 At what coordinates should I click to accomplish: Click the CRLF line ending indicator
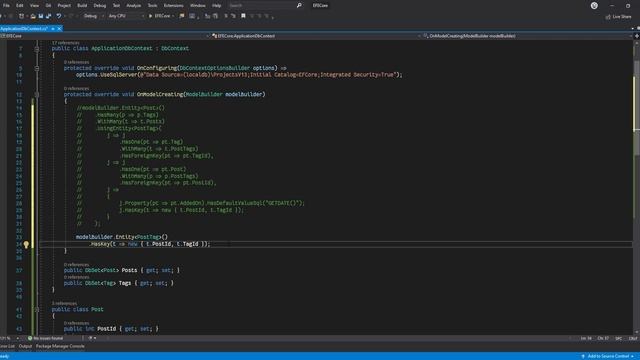633,338
